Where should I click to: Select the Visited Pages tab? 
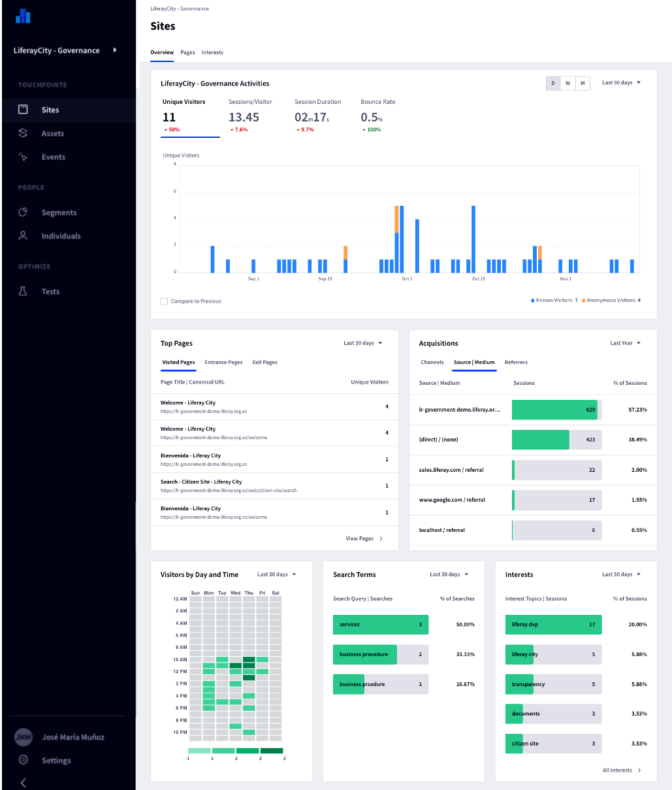(x=178, y=362)
